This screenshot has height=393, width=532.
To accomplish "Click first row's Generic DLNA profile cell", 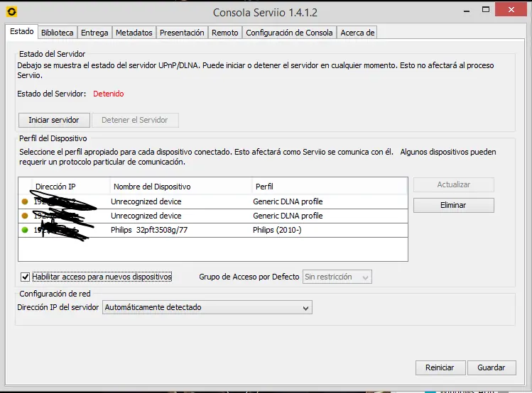I will pyautogui.click(x=288, y=201).
